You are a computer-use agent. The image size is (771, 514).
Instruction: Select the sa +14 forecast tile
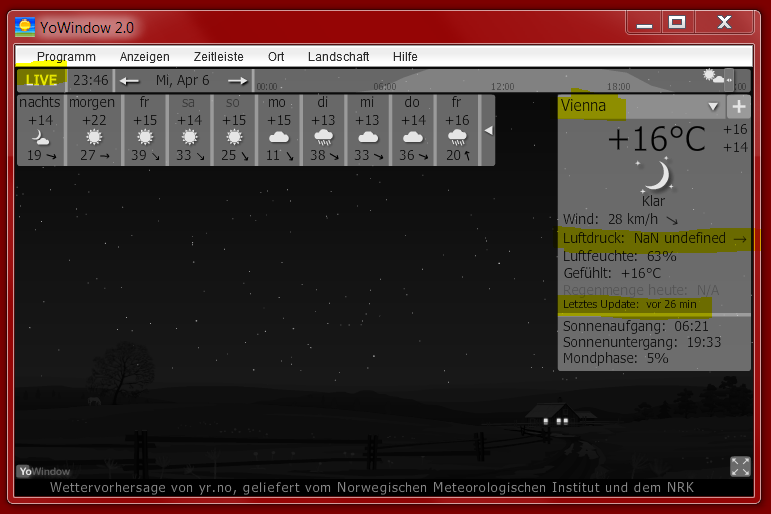(189, 130)
